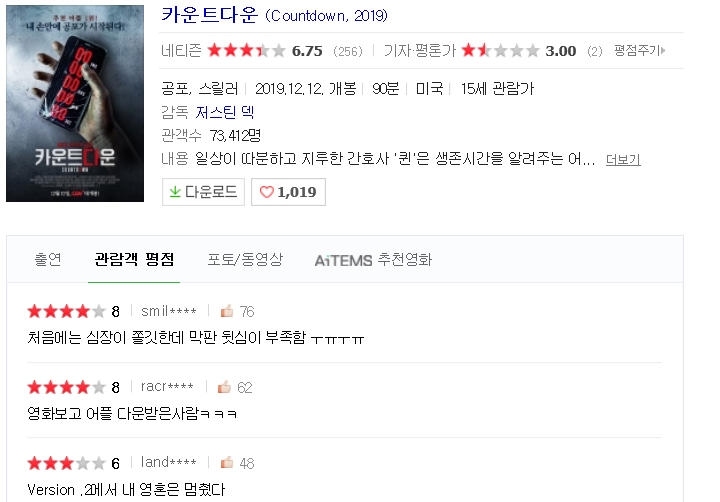Click the green download arrow icon
Screen dimensions: 720x502
175,192
